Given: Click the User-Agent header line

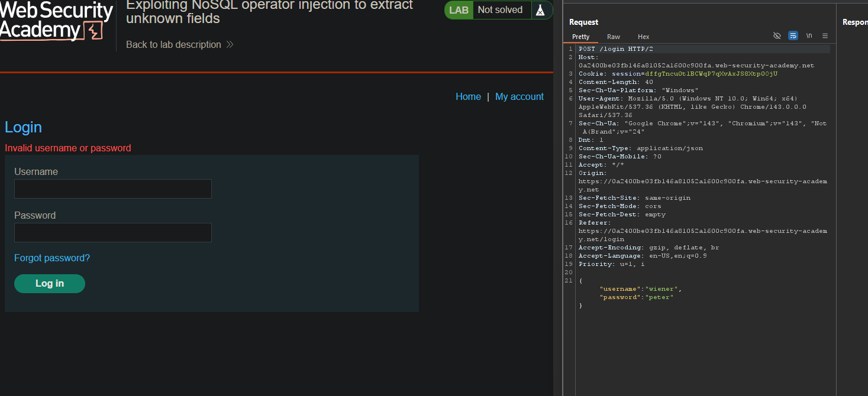Looking at the screenshot, I should pos(692,107).
